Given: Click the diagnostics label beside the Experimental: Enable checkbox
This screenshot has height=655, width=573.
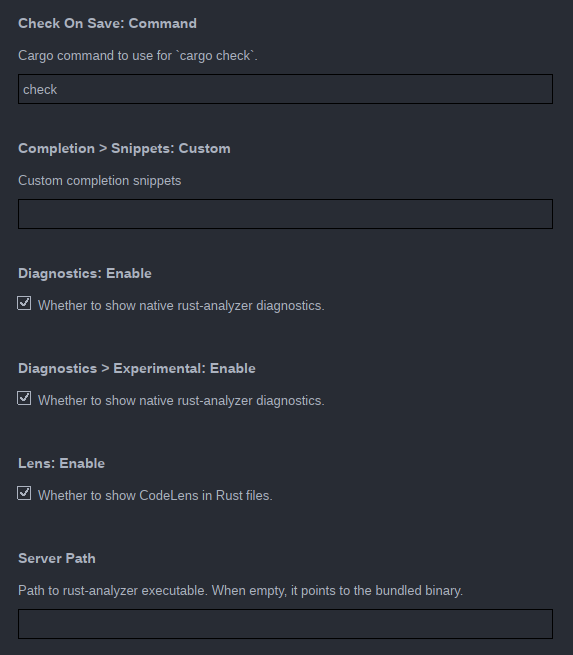Looking at the screenshot, I should click(181, 401).
